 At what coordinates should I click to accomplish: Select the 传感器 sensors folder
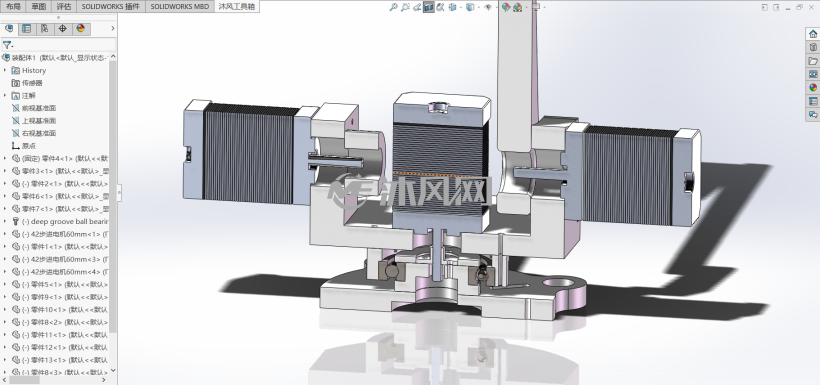(x=27, y=83)
